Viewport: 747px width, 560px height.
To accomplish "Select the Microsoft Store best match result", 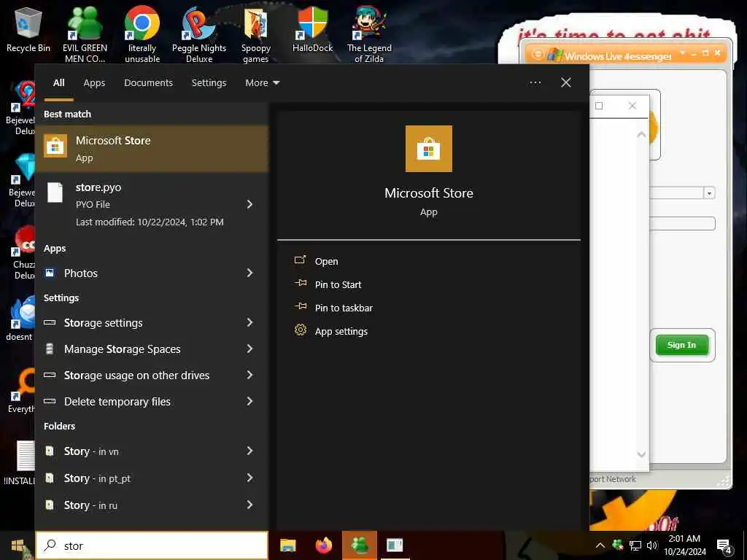I will pos(152,149).
